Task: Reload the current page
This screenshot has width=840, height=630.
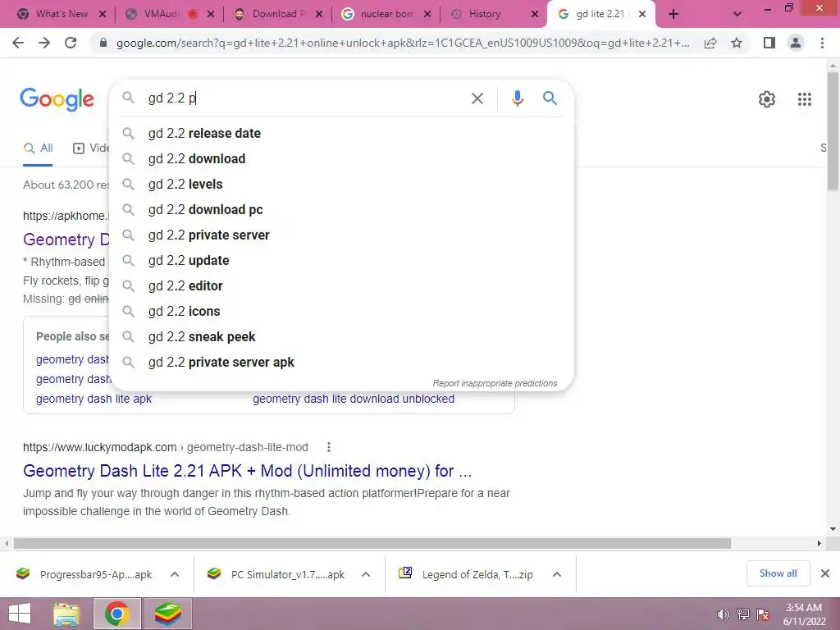Action: point(71,43)
